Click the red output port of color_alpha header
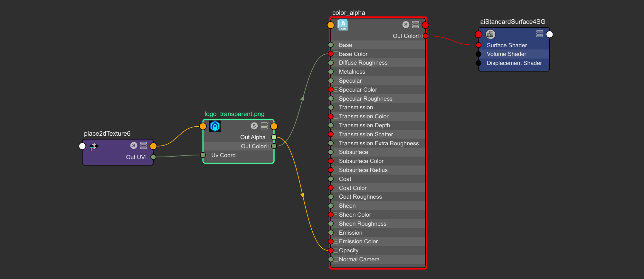644x279 pixels. 425,25
